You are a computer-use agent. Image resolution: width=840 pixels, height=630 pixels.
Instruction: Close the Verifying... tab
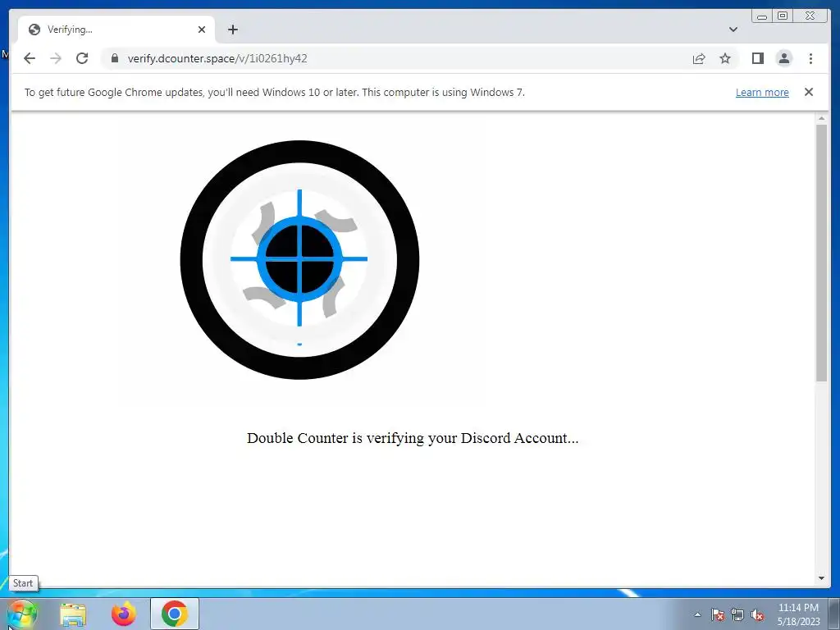pyautogui.click(x=202, y=30)
